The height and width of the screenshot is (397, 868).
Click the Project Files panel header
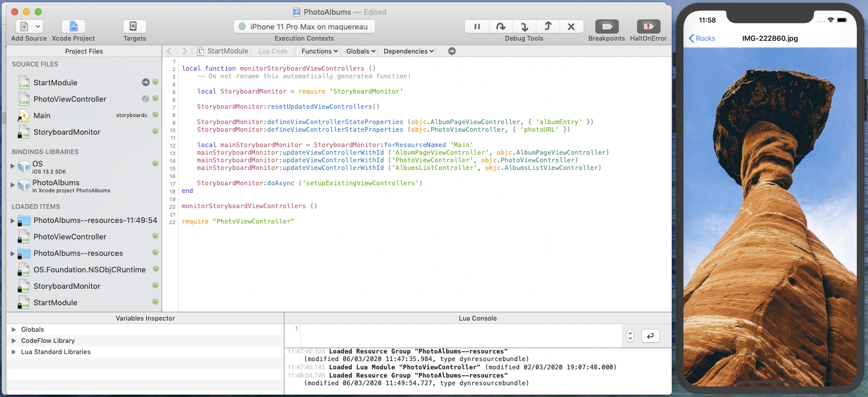(x=84, y=51)
